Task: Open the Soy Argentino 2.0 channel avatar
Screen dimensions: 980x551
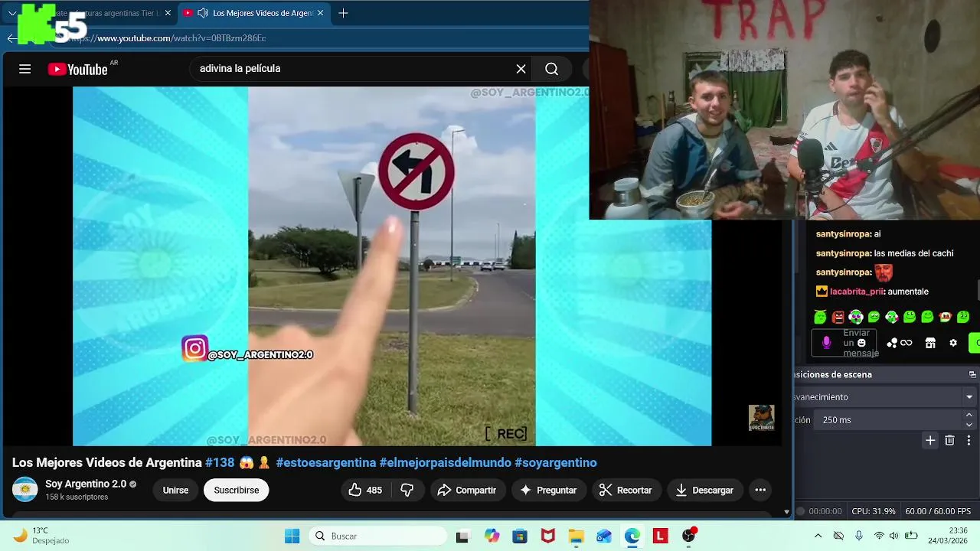Action: [25, 490]
